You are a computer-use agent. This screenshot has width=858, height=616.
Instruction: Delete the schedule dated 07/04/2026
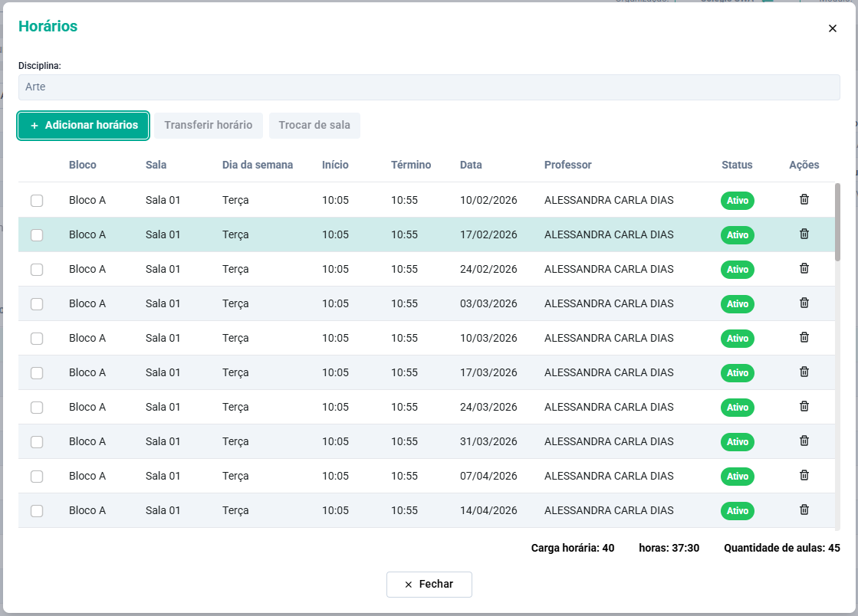point(804,475)
